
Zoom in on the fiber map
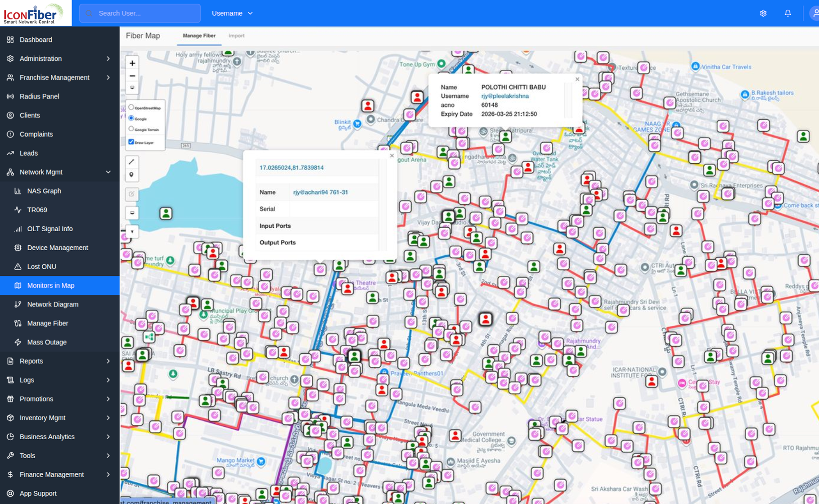pos(132,63)
